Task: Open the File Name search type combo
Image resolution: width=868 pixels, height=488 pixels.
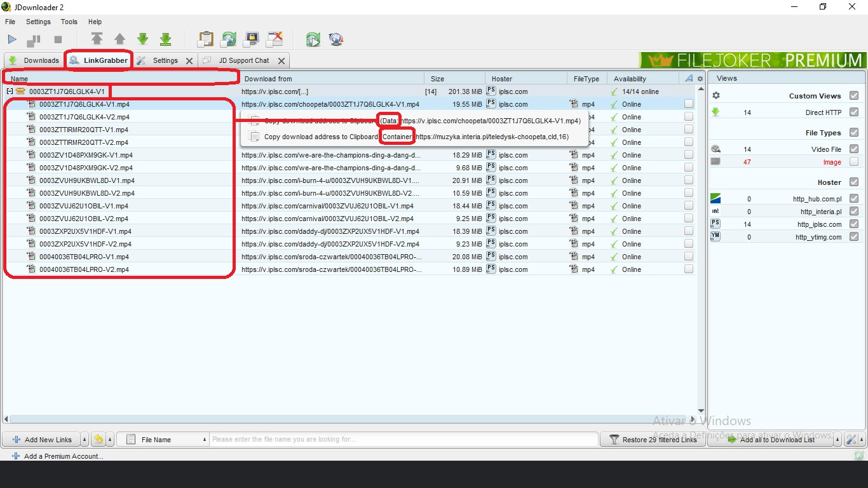Action: 165,439
